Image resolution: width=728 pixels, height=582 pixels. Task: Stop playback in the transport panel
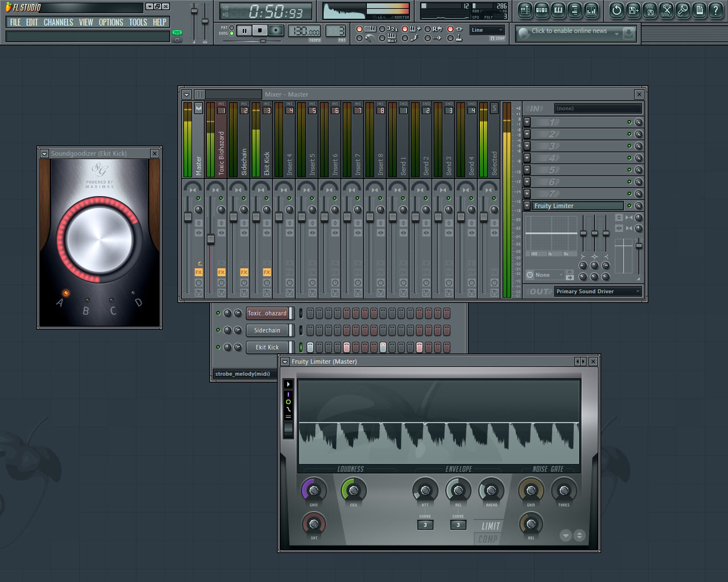pos(260,31)
